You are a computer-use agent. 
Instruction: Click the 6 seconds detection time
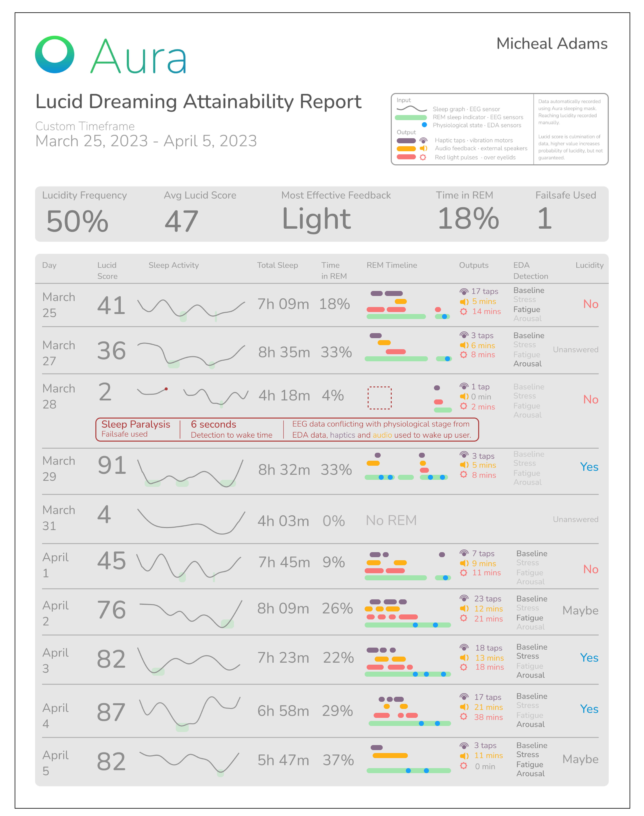(213, 424)
